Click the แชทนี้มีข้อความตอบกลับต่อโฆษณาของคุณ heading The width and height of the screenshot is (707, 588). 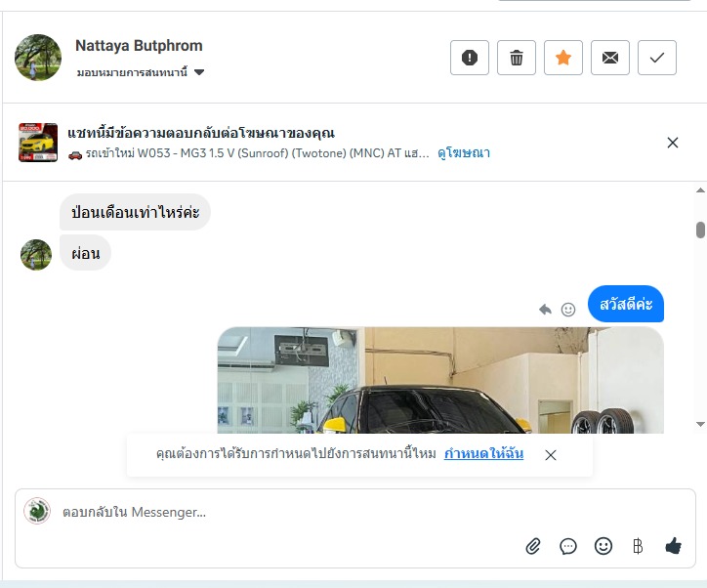tap(201, 133)
